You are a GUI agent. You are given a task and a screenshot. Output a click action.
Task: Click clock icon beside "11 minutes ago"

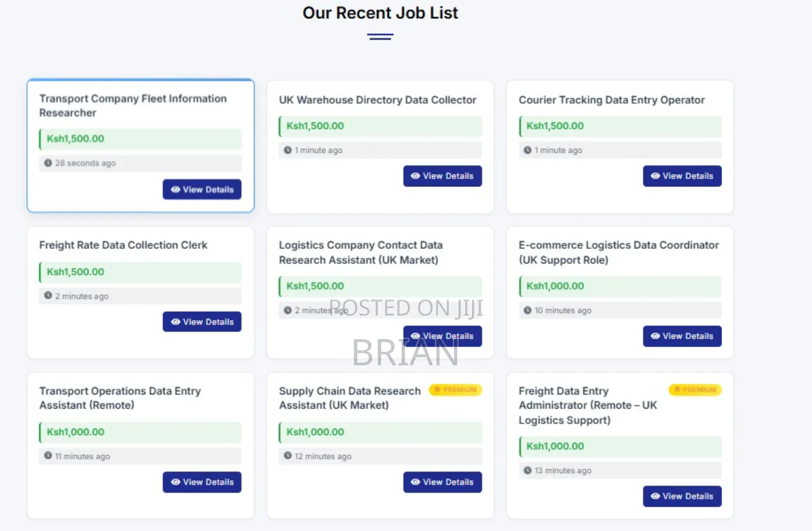[x=48, y=456]
